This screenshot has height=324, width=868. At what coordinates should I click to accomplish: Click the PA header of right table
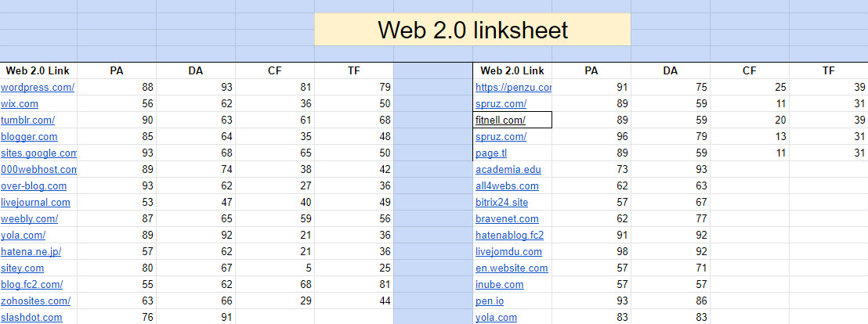coord(591,70)
